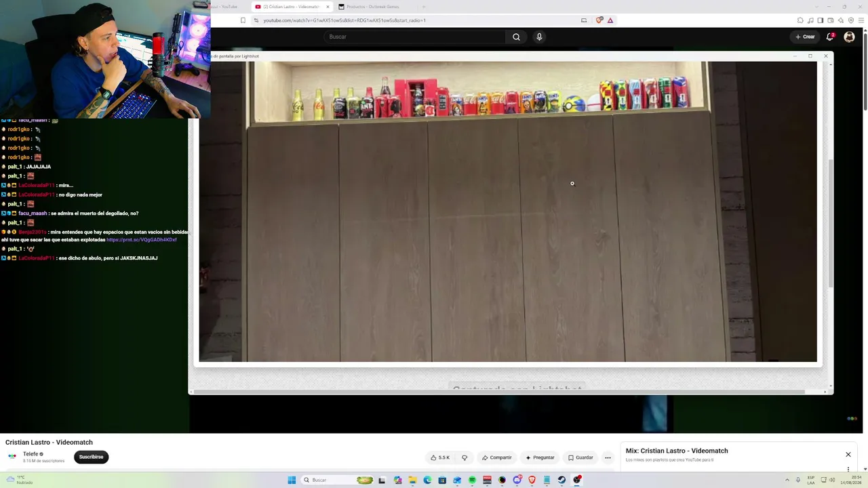This screenshot has height=488, width=868.
Task: Open the prnt.sc link in chat
Action: click(x=142, y=240)
